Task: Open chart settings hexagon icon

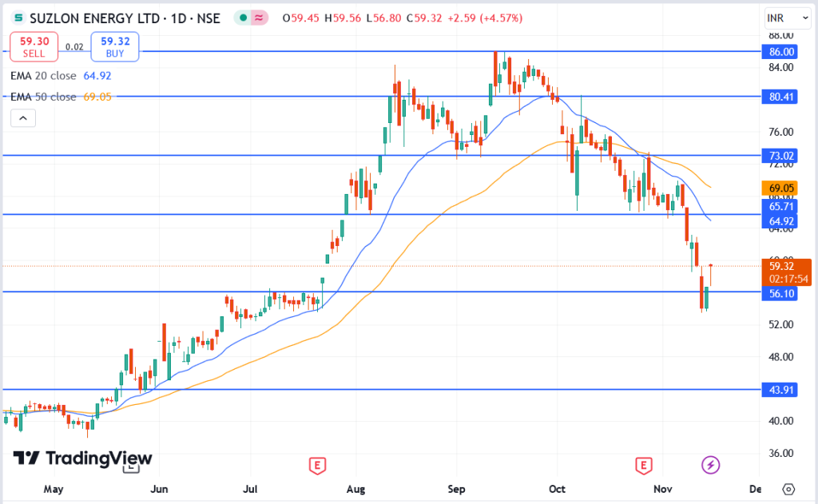Action: pyautogui.click(x=788, y=489)
